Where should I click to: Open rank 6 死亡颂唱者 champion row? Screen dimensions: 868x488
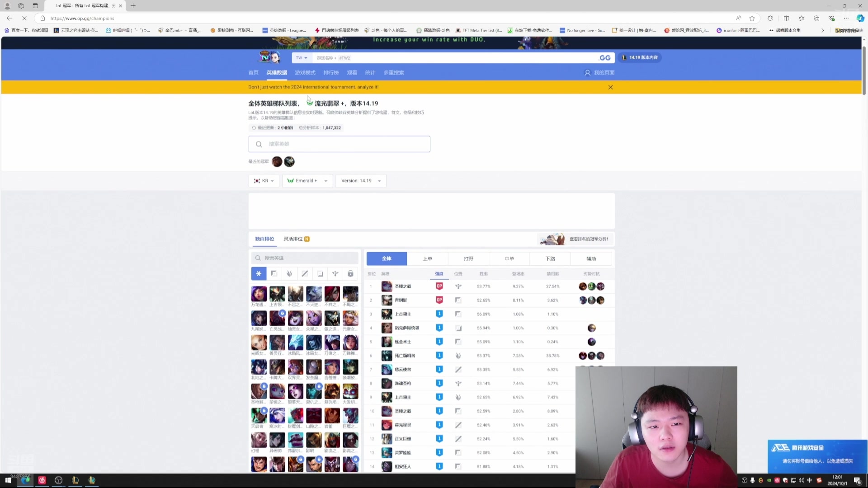click(x=490, y=356)
